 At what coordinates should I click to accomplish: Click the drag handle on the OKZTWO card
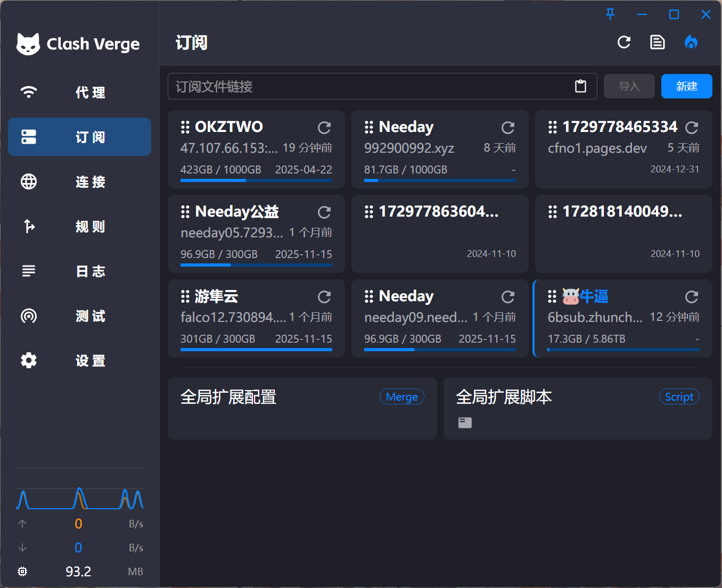click(185, 127)
